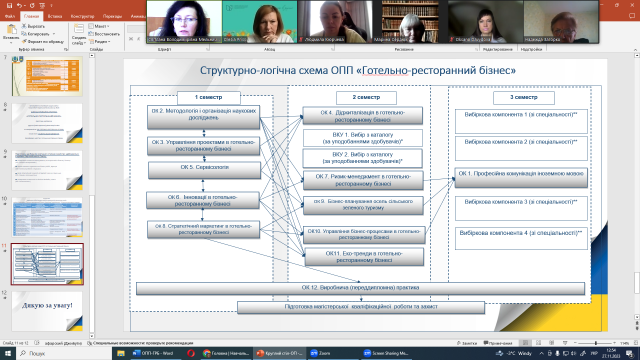
Task: Click the Вставить paste icon
Action: click(11, 29)
